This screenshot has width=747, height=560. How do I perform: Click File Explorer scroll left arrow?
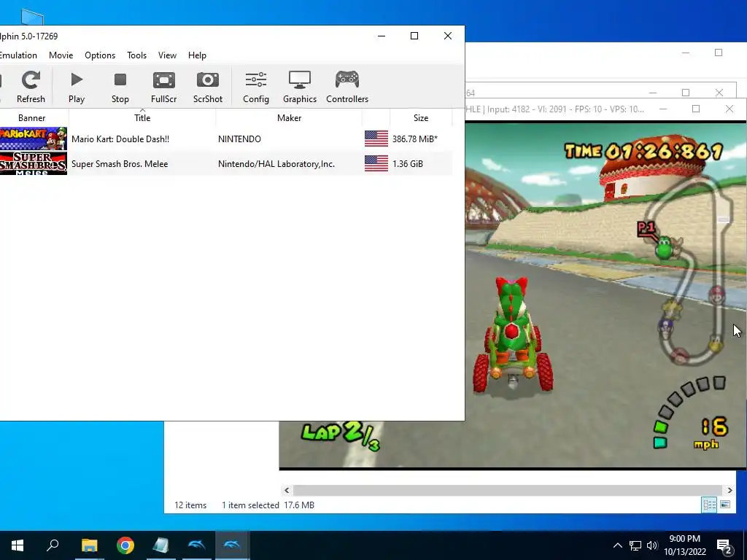coord(287,490)
